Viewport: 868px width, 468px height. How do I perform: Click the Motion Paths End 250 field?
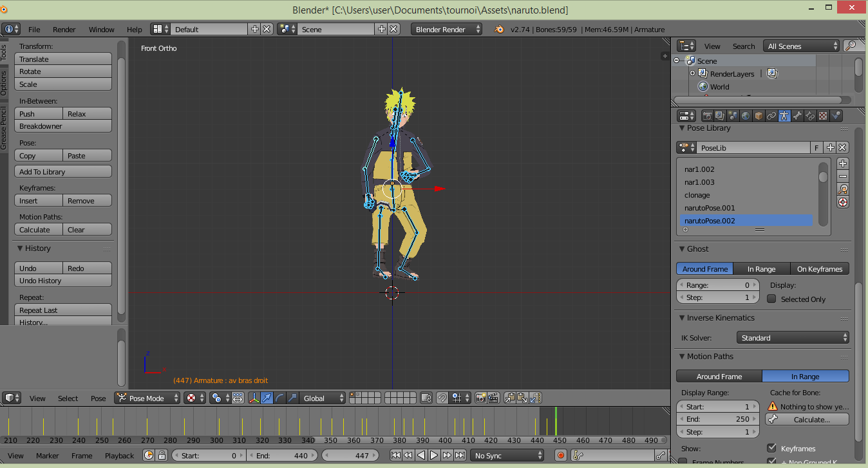click(718, 419)
